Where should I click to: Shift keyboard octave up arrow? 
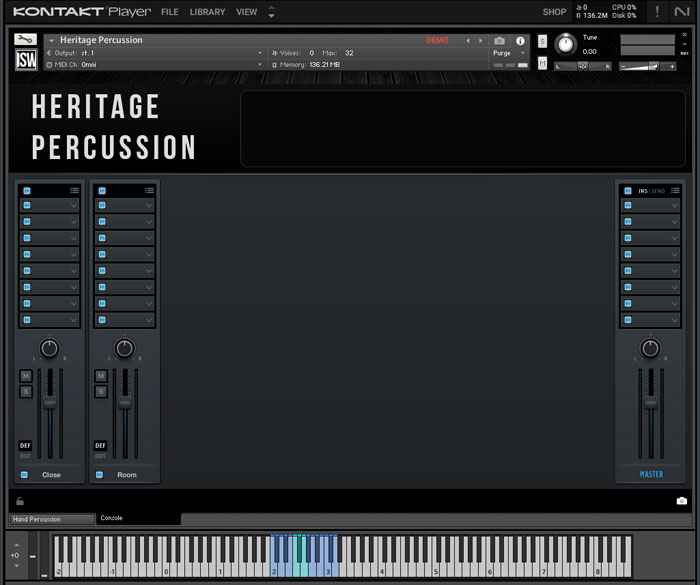tap(17, 545)
